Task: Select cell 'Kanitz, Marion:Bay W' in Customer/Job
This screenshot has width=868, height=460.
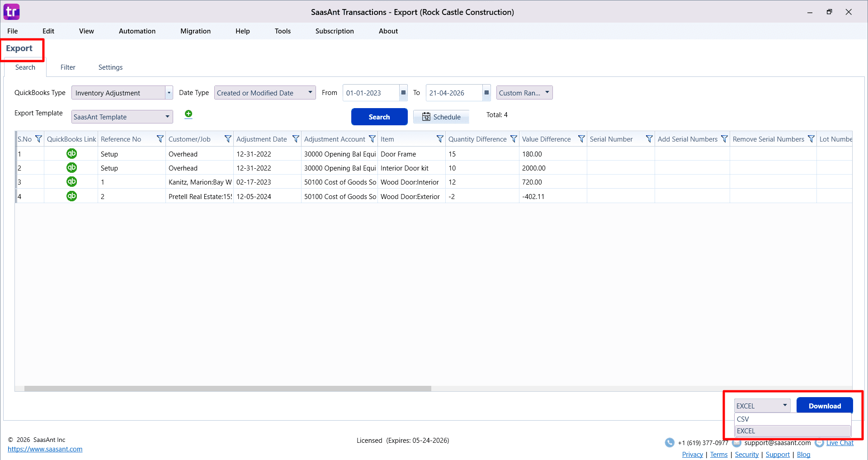Action: click(199, 182)
